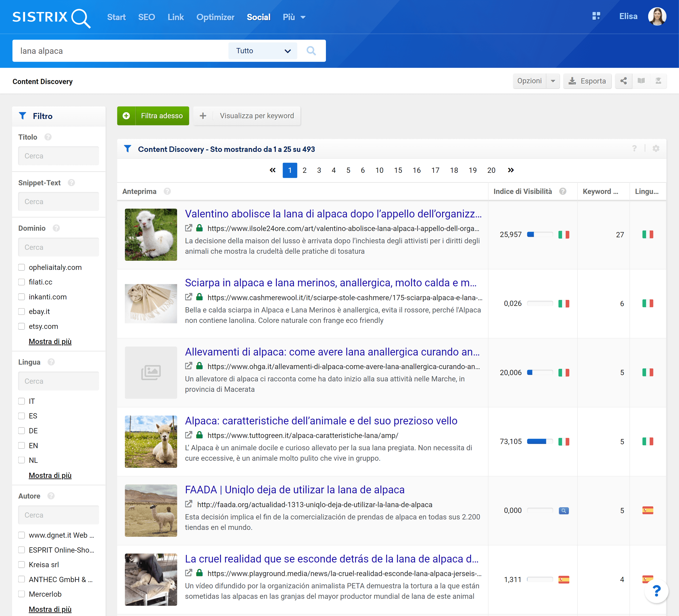The image size is (679, 616).
Task: Open the Social navigation tab
Action: click(258, 17)
